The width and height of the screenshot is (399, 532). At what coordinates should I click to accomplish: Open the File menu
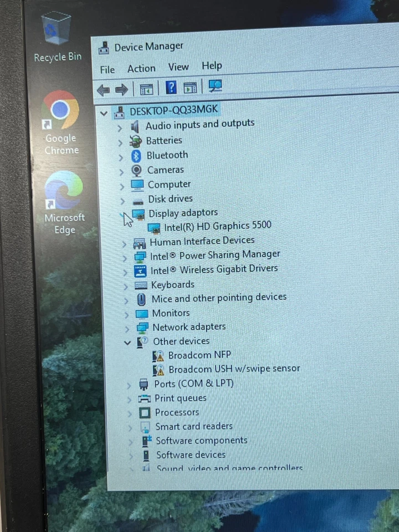(107, 70)
